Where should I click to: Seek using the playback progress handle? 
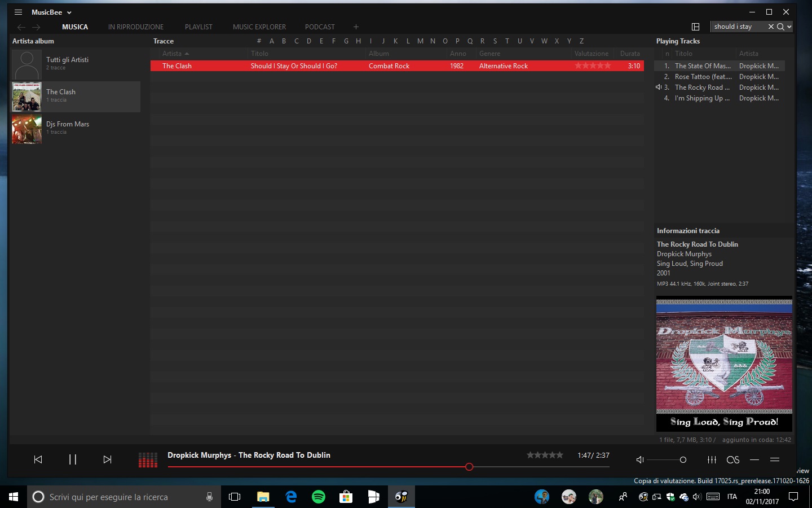tap(469, 467)
